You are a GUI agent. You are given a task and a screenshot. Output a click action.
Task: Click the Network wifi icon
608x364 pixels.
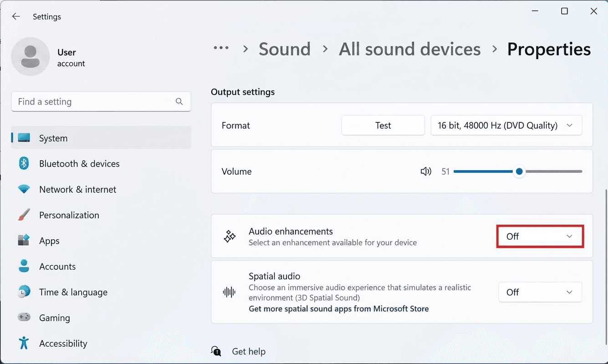click(x=24, y=189)
